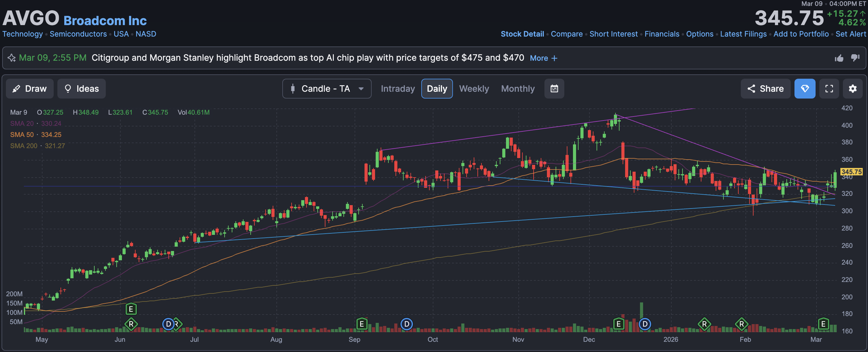Open the Ideas menu
Screen dimensions: 868x352
pos(81,89)
